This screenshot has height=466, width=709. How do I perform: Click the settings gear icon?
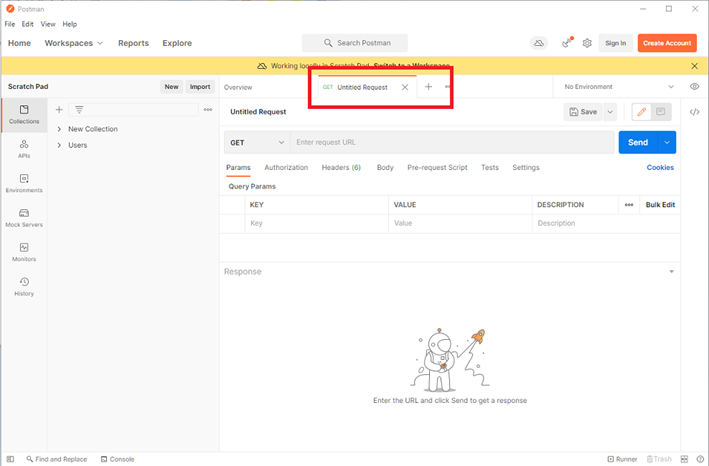click(587, 43)
